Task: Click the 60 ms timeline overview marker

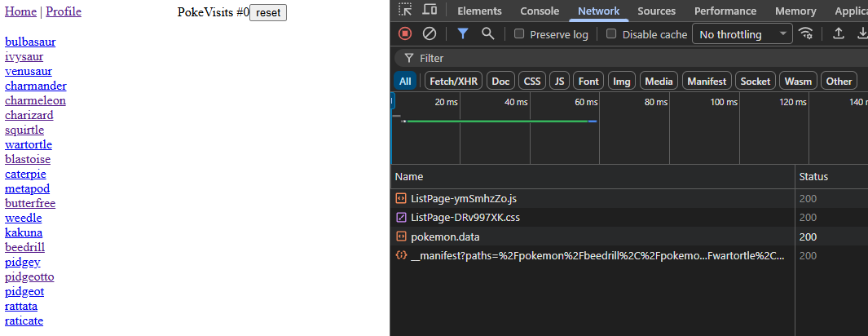Action: 585,102
